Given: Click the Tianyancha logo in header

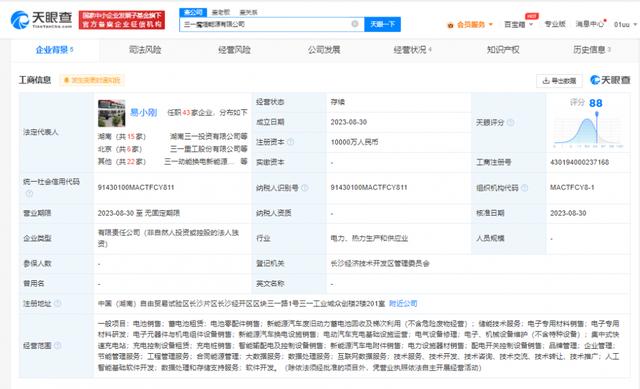Looking at the screenshot, I should 41,20.
